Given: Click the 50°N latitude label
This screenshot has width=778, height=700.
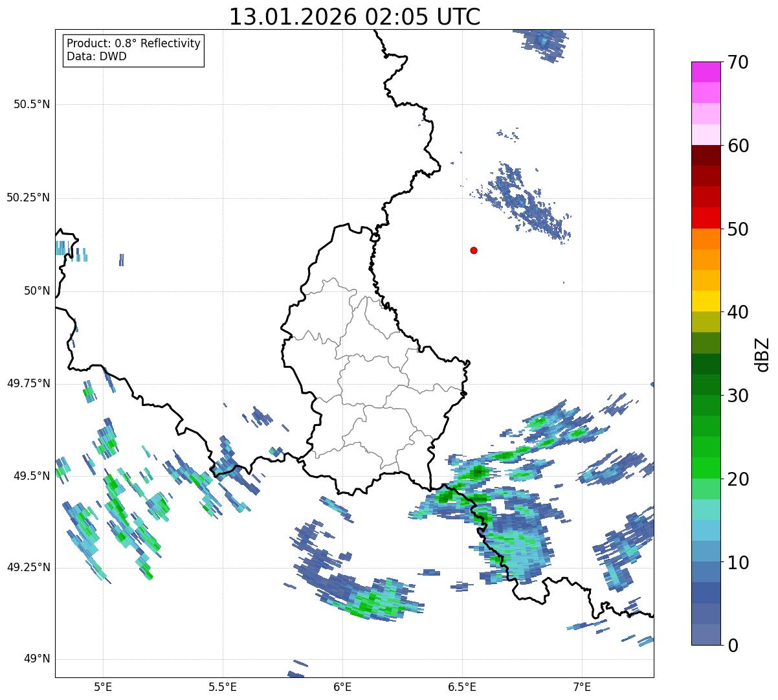Looking at the screenshot, I should 37,291.
